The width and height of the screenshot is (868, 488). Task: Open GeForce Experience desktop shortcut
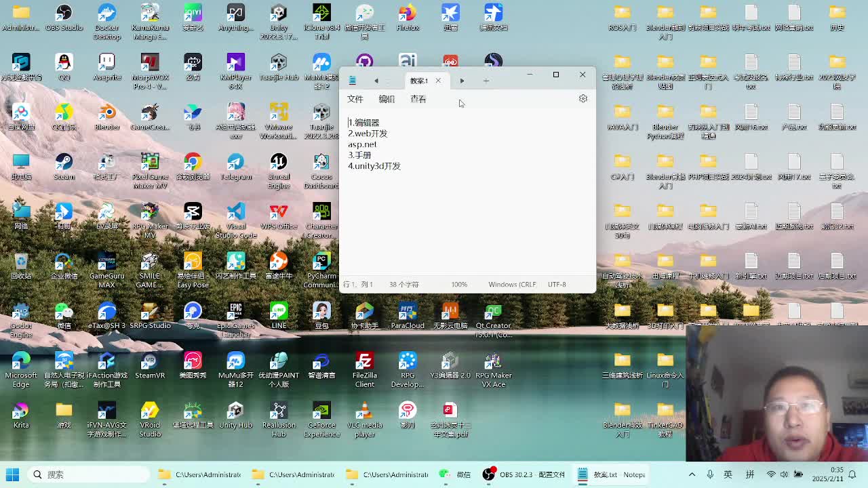pyautogui.click(x=321, y=419)
